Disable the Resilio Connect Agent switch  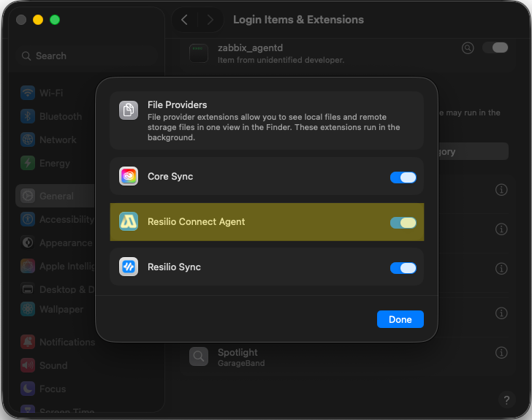403,223
